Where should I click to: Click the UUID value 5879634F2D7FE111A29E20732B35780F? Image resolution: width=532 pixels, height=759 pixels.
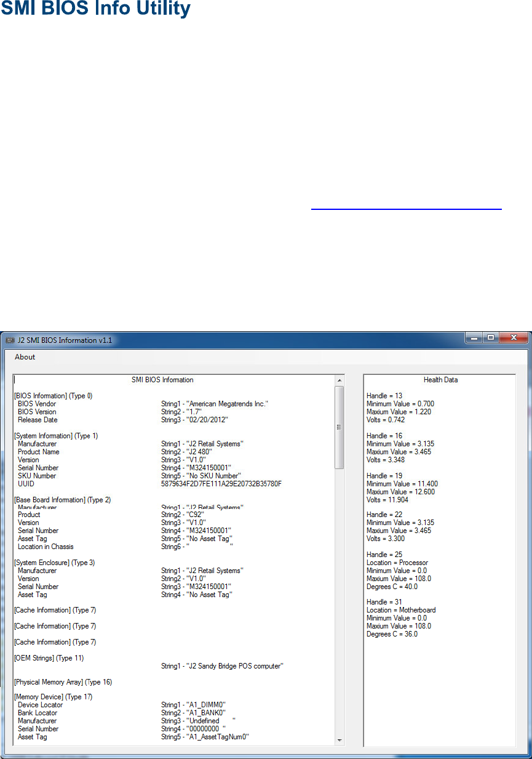pos(221,484)
